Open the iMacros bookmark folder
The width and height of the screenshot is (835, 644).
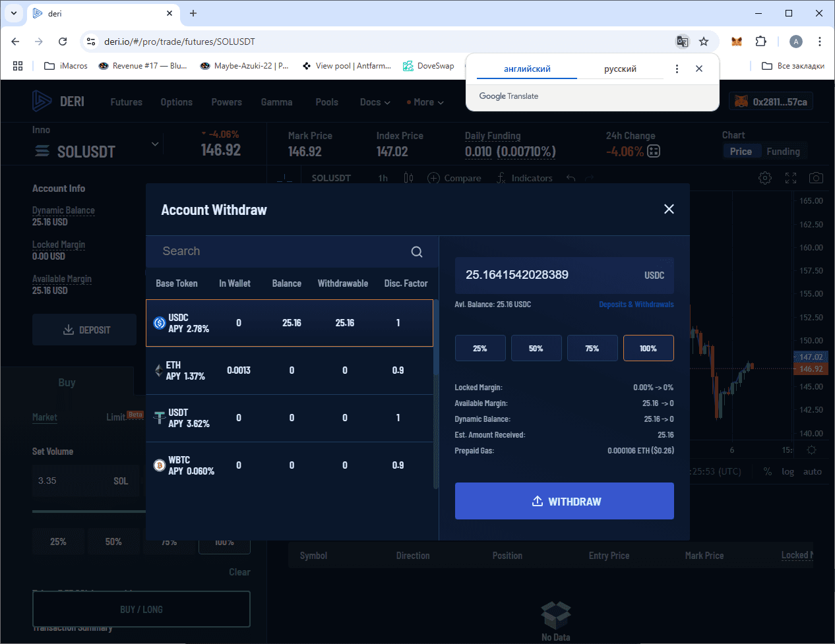[66, 66]
